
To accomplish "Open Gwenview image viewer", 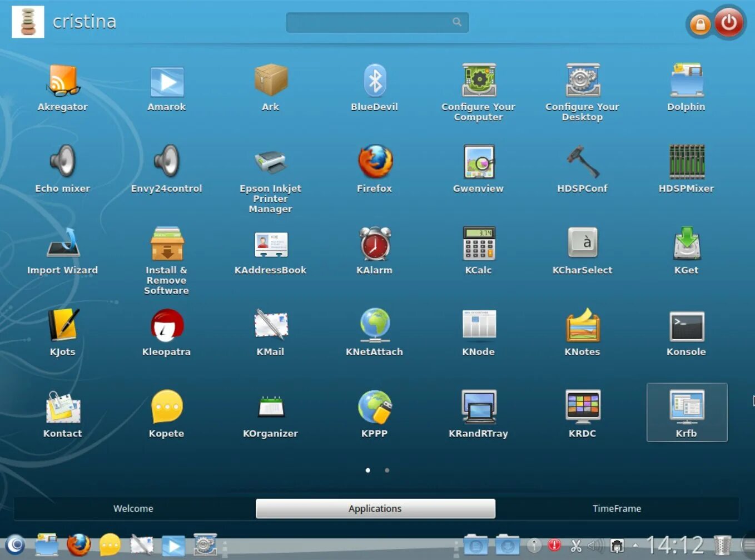I will [479, 169].
